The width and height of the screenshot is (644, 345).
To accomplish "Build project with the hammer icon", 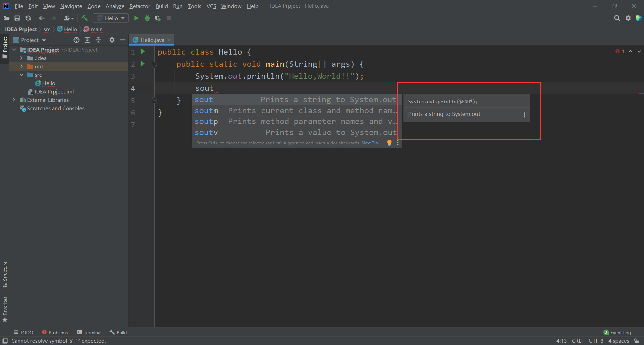I will pyautogui.click(x=85, y=18).
